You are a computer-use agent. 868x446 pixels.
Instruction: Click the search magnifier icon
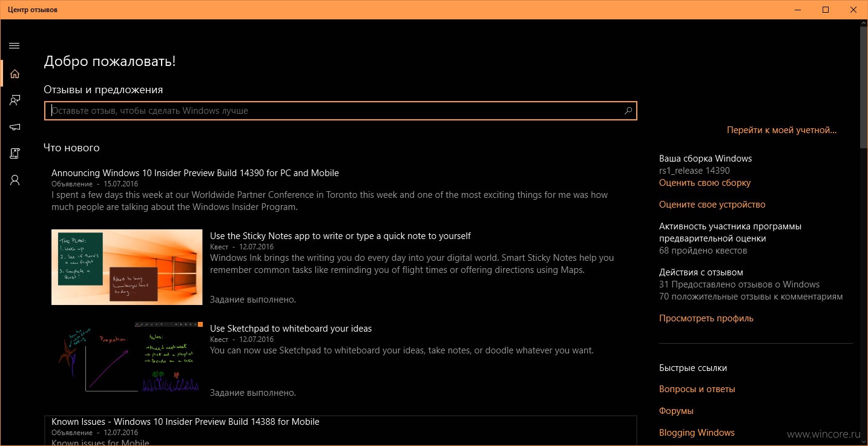point(628,111)
